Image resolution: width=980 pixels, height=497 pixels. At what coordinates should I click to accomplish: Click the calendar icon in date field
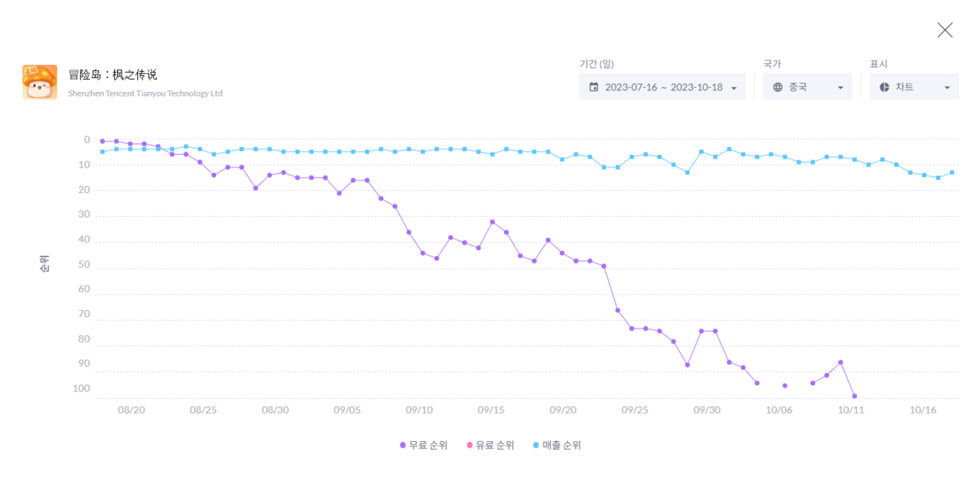(x=594, y=87)
